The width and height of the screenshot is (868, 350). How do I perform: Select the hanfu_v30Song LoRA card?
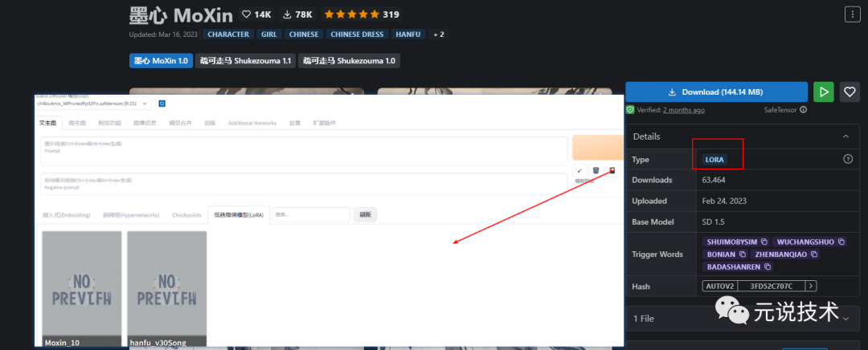[166, 289]
